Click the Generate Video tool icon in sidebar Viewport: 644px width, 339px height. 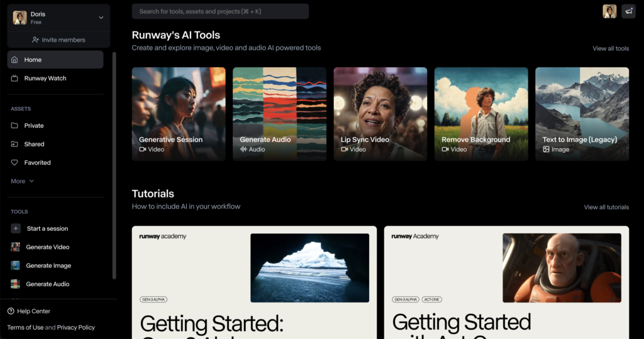(x=15, y=247)
